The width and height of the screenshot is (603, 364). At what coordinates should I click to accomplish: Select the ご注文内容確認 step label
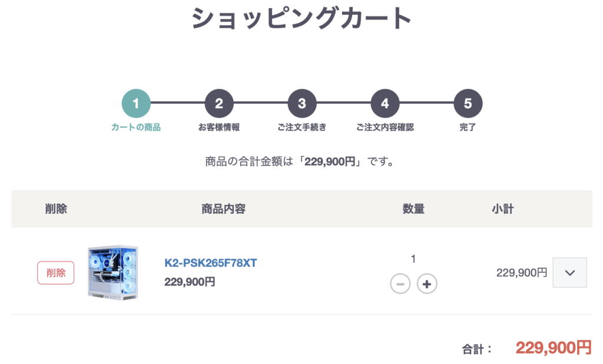pyautogui.click(x=385, y=127)
